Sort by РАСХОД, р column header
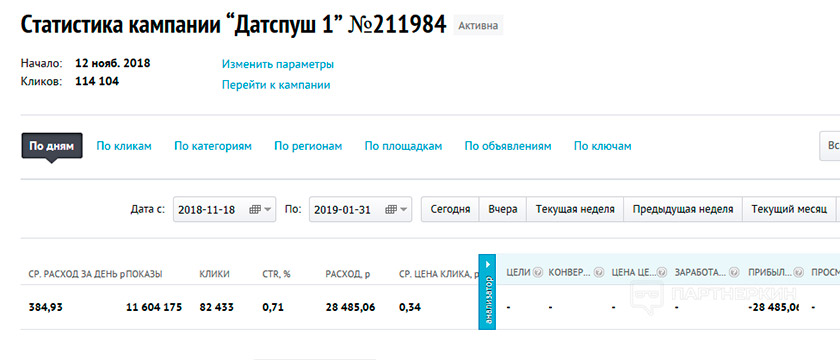 [x=348, y=274]
